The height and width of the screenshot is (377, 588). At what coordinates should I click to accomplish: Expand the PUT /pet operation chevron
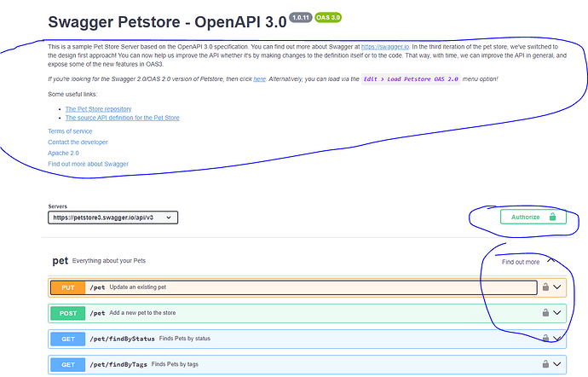(557, 287)
